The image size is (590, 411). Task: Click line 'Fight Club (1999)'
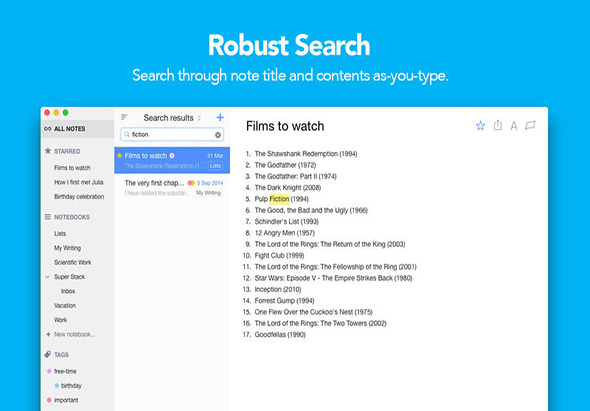279,255
